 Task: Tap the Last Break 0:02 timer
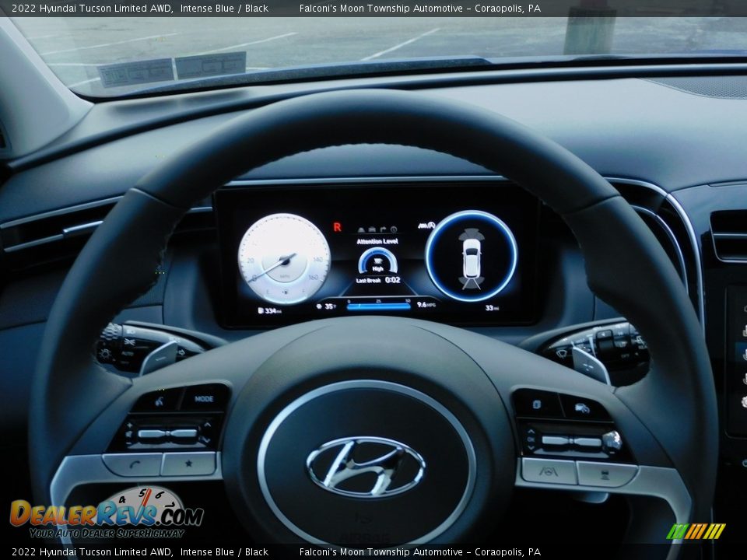378,280
